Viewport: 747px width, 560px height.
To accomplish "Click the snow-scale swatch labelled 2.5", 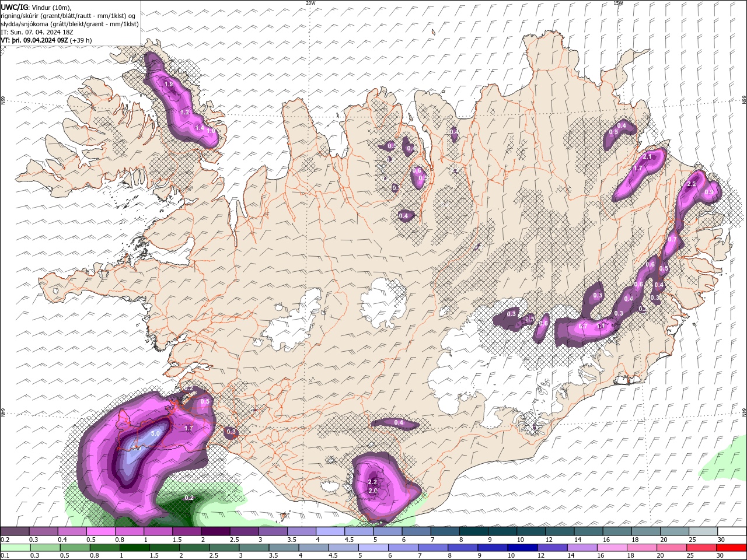I will (244, 531).
